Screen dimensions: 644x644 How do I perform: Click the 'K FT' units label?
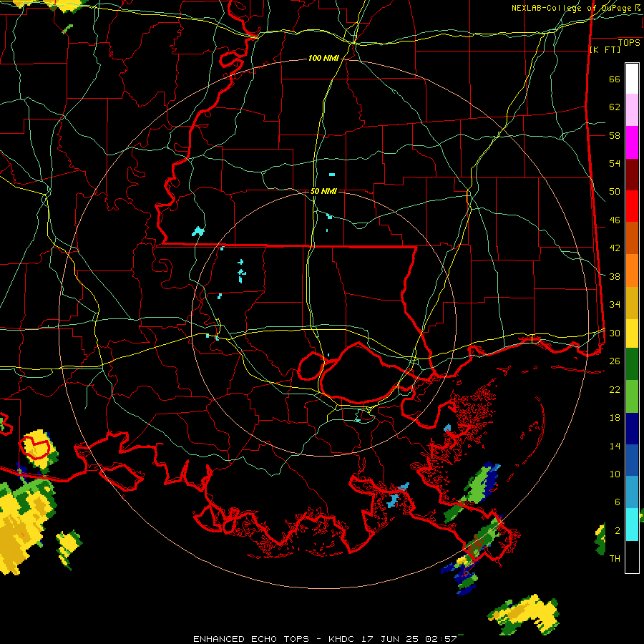(605, 49)
